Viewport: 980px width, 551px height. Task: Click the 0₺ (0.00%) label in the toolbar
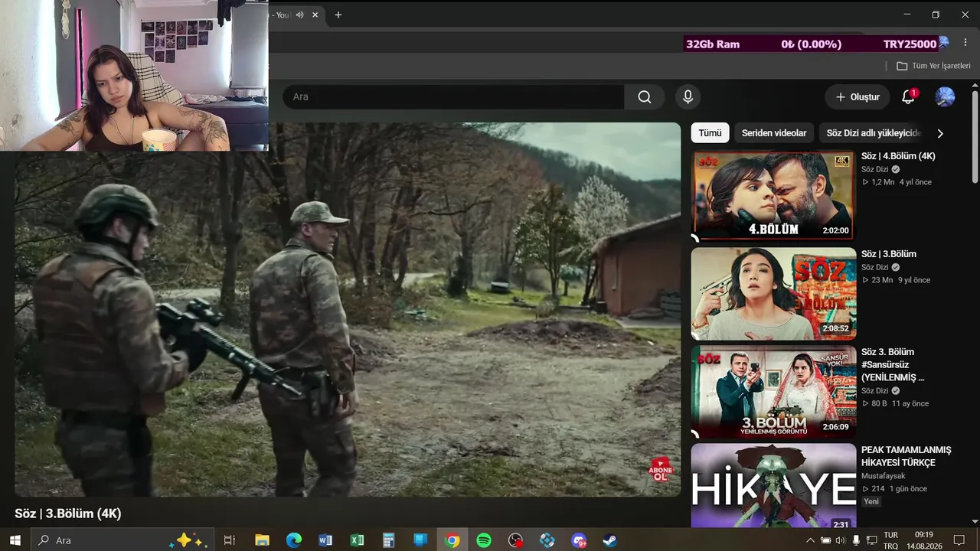click(x=812, y=44)
